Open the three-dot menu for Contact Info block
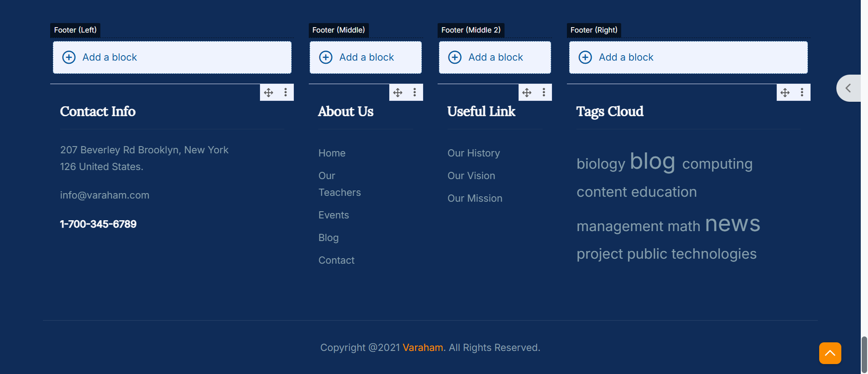 (x=286, y=93)
